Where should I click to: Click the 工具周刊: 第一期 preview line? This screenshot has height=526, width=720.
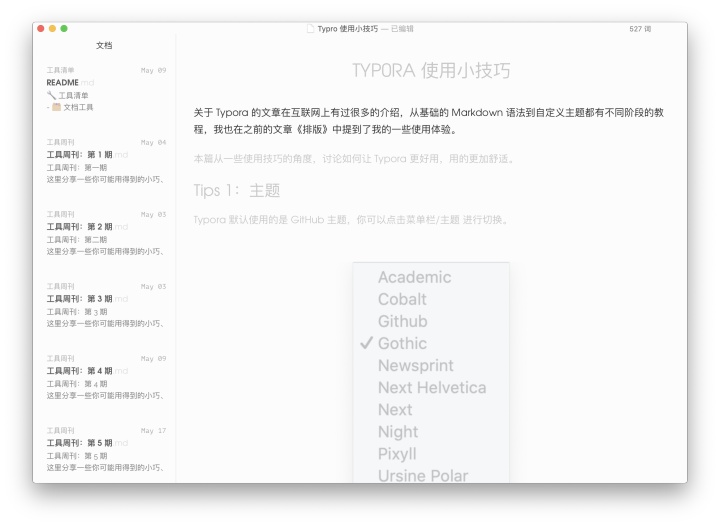point(77,168)
